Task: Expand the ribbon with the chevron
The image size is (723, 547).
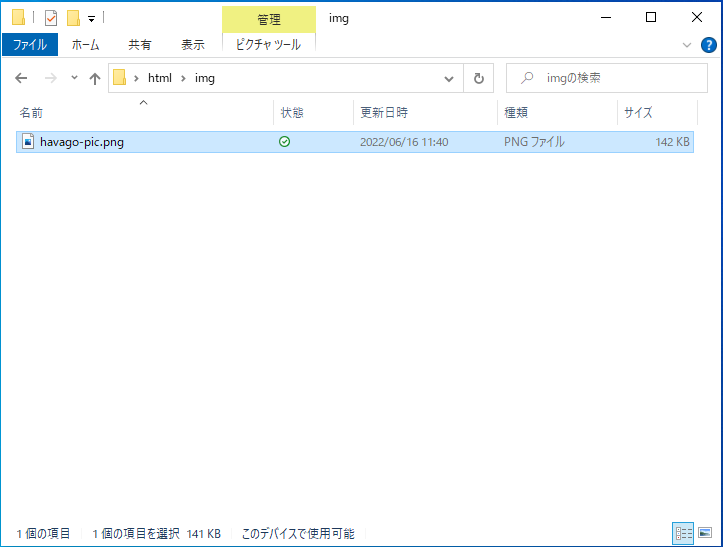Action: point(687,45)
